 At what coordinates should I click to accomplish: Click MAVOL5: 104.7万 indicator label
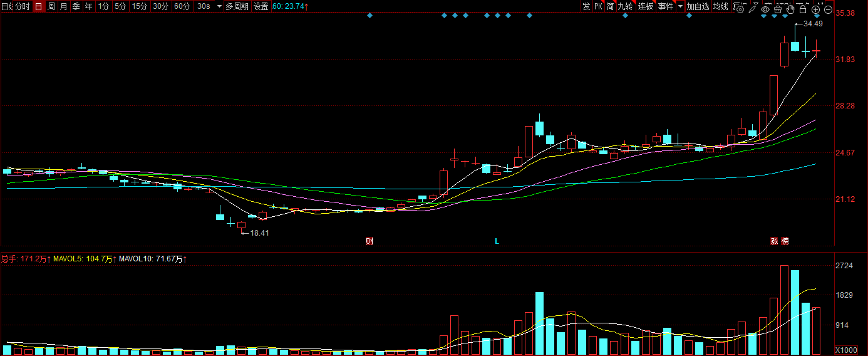click(x=85, y=258)
